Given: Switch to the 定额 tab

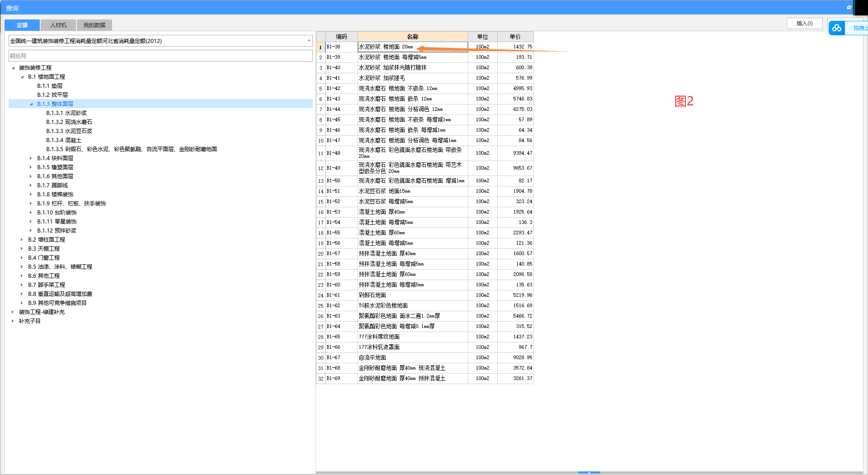Looking at the screenshot, I should pos(22,25).
